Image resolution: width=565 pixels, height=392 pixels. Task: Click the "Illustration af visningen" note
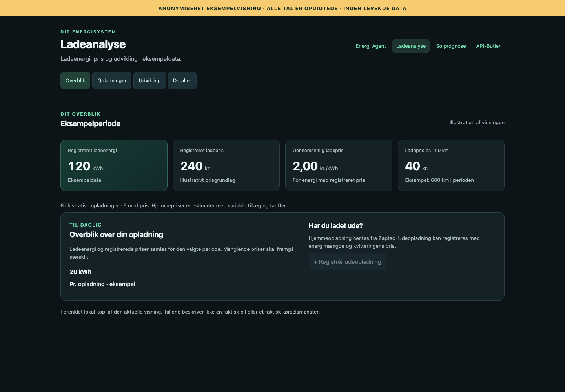pyautogui.click(x=477, y=123)
